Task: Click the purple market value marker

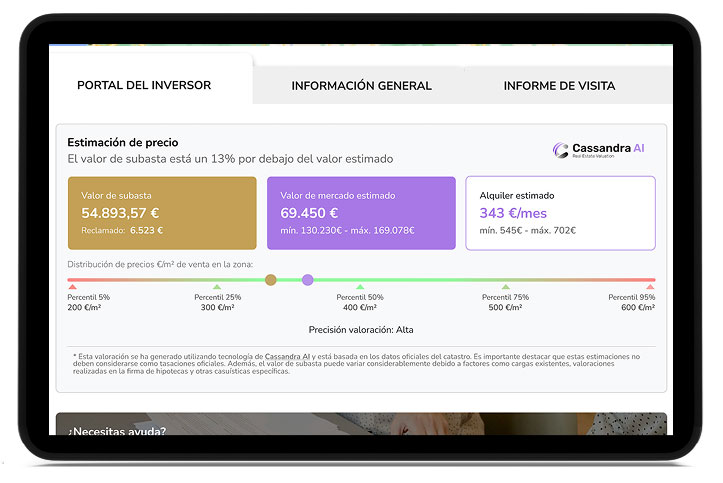Action: pos(307,280)
